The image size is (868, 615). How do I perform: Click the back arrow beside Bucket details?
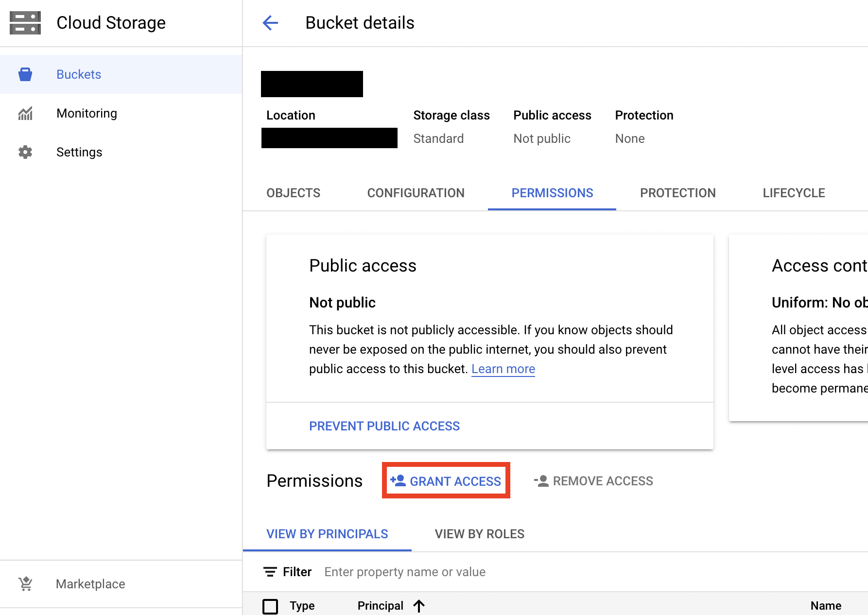(x=270, y=23)
